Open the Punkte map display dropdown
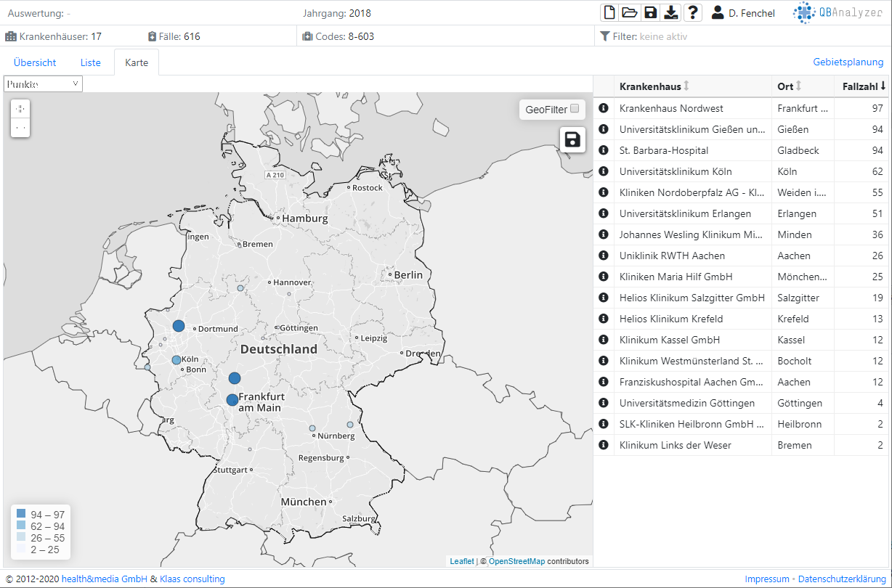 click(43, 84)
